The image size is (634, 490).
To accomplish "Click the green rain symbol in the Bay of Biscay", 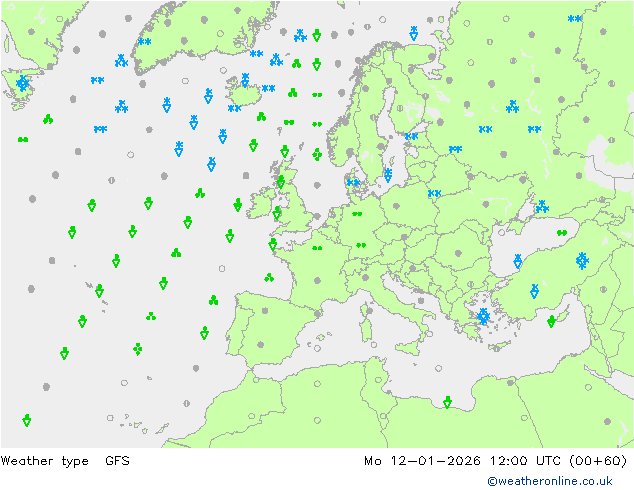I will (x=269, y=278).
